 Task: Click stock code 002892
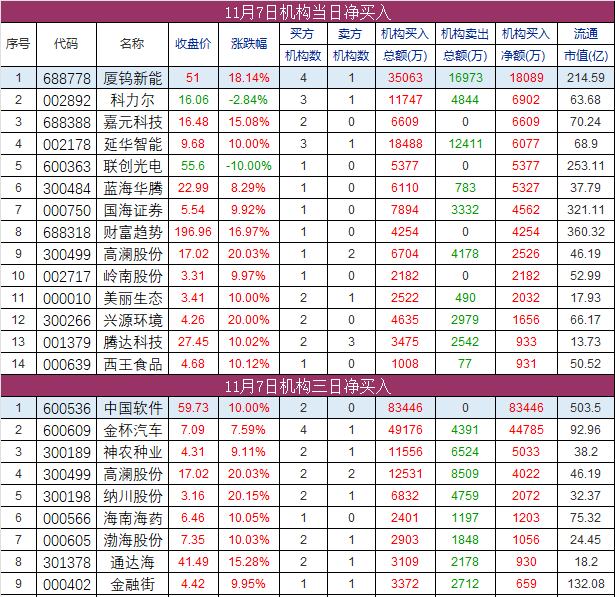(67, 100)
